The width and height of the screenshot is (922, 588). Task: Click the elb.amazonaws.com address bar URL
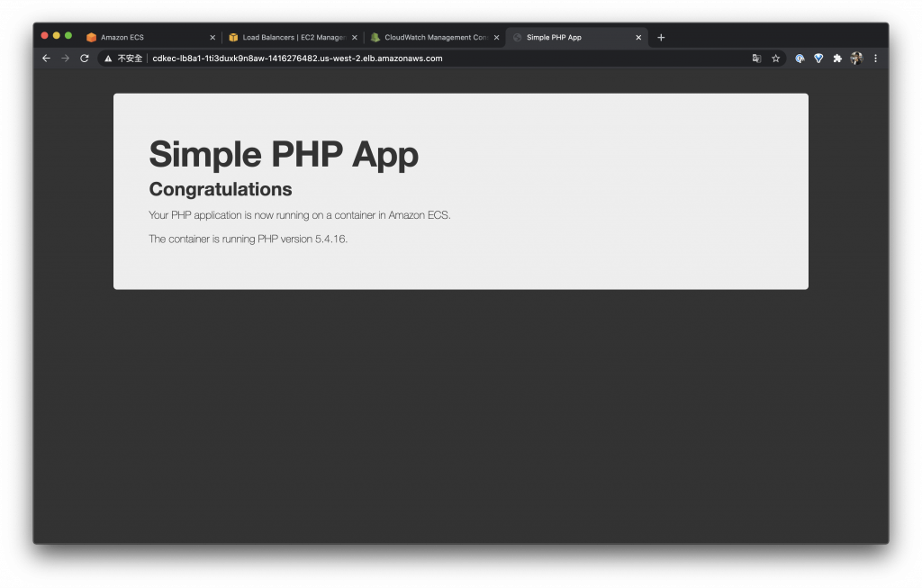(x=297, y=59)
